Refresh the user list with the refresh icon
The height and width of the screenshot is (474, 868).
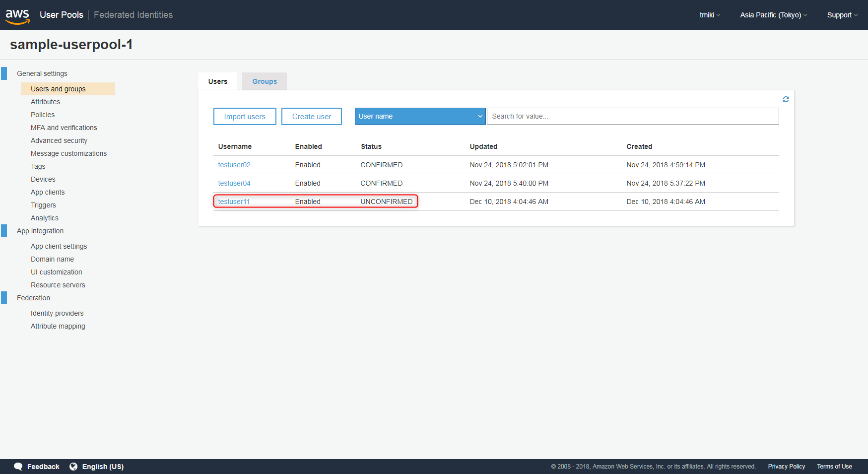786,99
